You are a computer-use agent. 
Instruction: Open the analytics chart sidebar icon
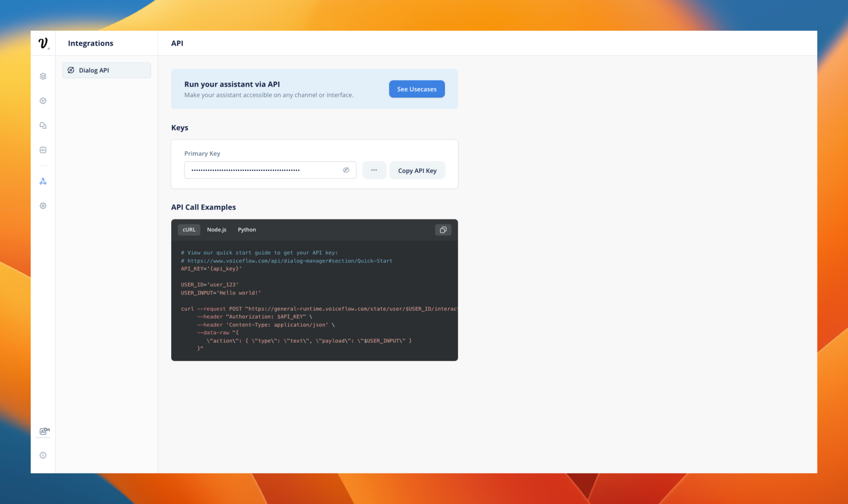(43, 150)
